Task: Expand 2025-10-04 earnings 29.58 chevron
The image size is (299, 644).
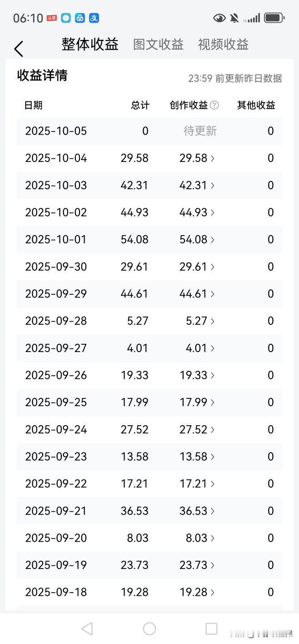Action: [213, 158]
